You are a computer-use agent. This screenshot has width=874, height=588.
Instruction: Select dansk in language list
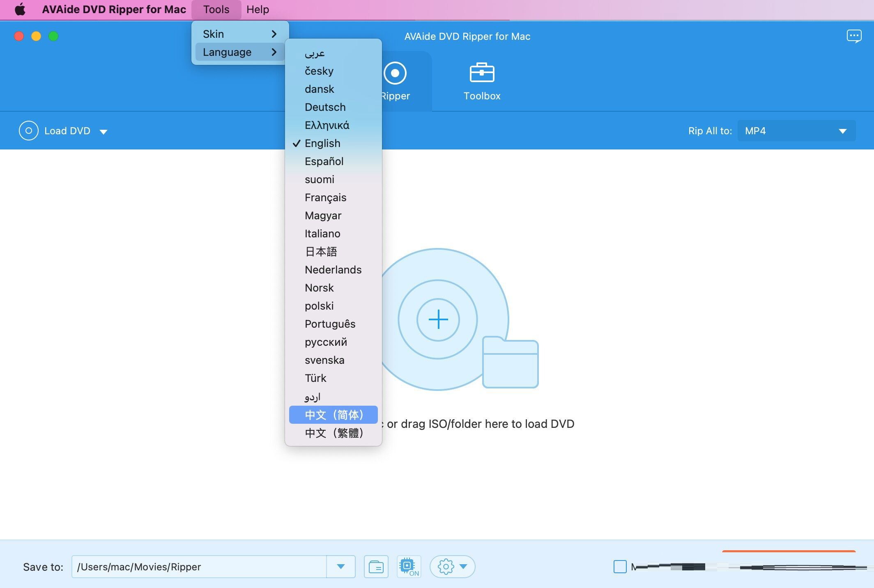pyautogui.click(x=333, y=89)
